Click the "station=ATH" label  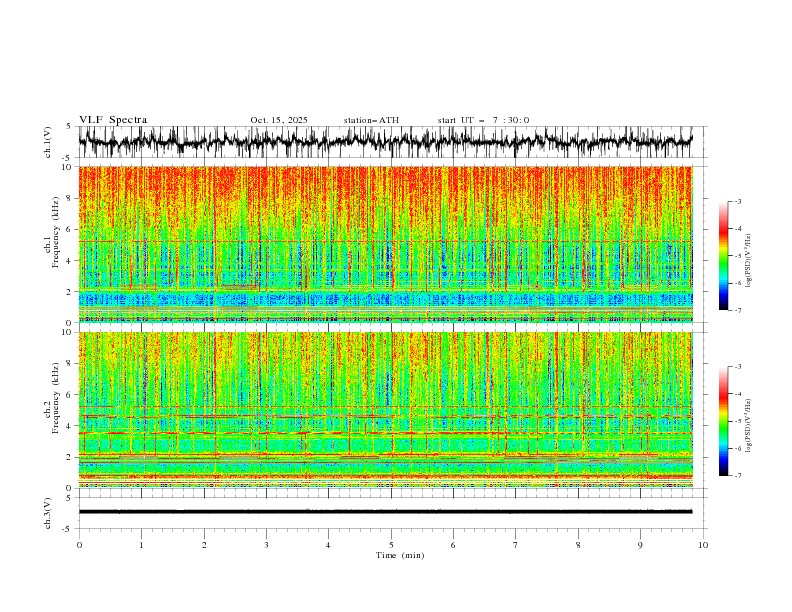pos(371,120)
